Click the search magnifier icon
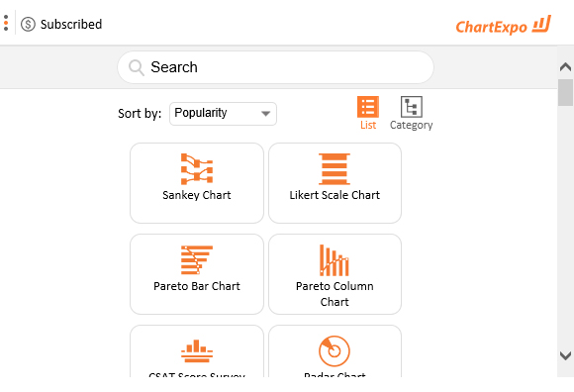The width and height of the screenshot is (574, 392). 137,67
